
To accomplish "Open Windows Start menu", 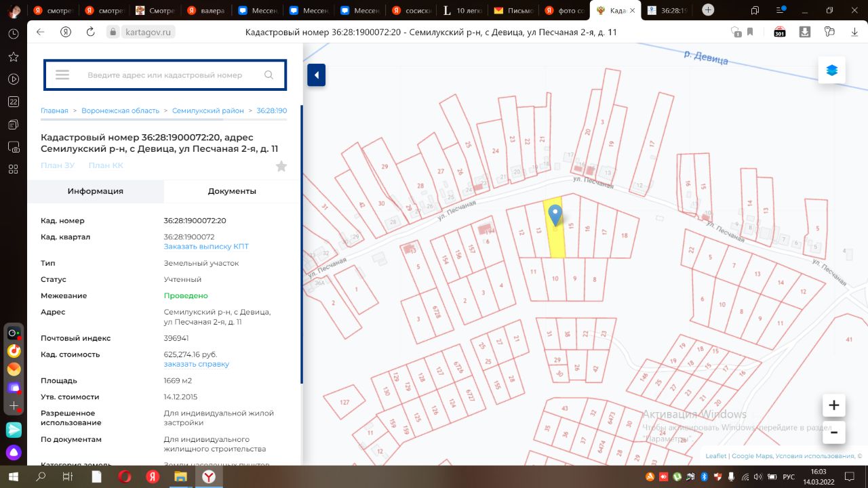I will click(13, 476).
